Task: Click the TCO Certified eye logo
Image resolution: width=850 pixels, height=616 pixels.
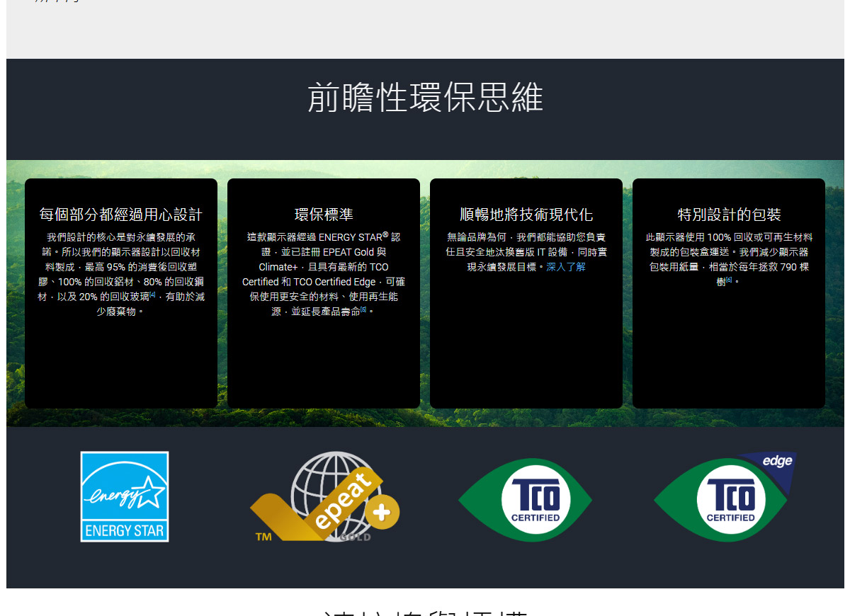Action: click(x=526, y=500)
